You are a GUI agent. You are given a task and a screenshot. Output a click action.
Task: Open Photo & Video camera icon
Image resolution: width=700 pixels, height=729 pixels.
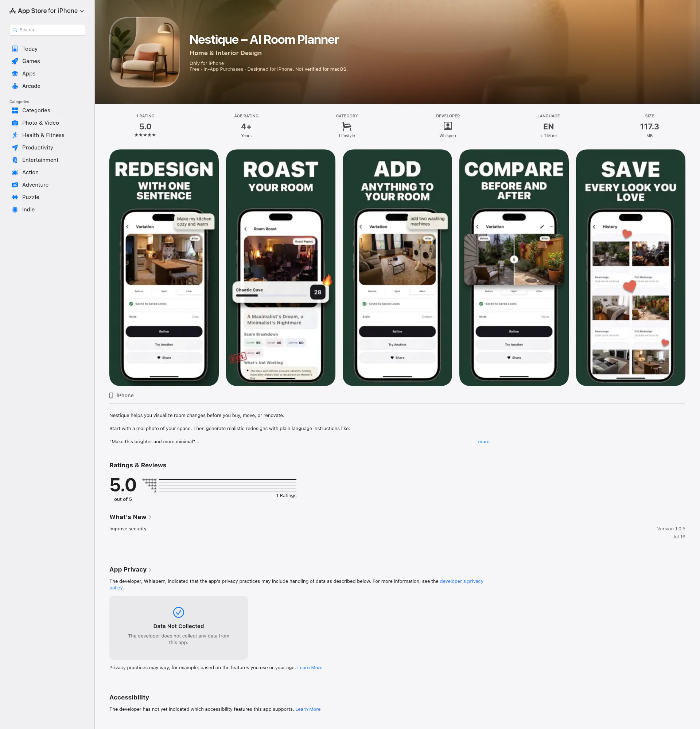(15, 123)
